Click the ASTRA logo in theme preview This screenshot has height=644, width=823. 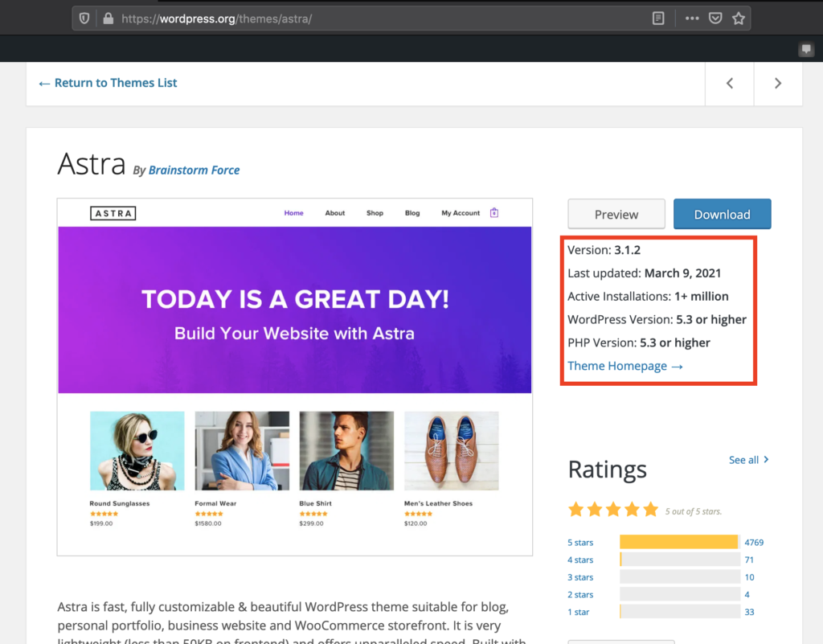tap(113, 213)
